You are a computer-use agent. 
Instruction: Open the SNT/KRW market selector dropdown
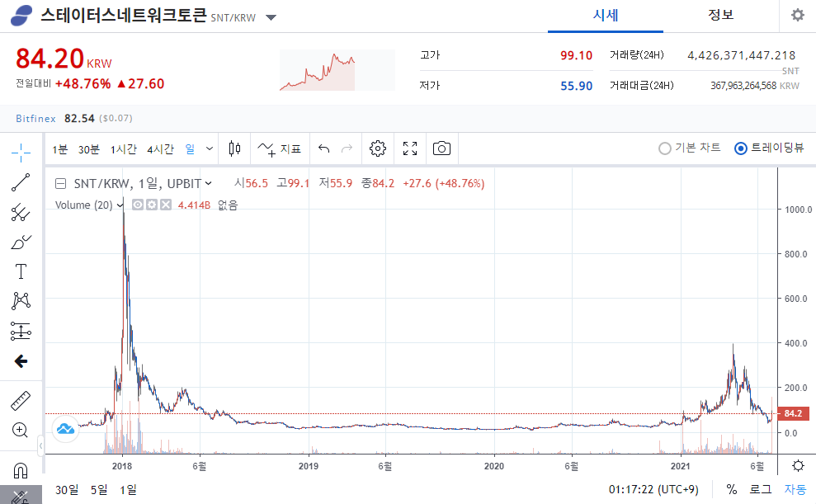tap(271, 17)
